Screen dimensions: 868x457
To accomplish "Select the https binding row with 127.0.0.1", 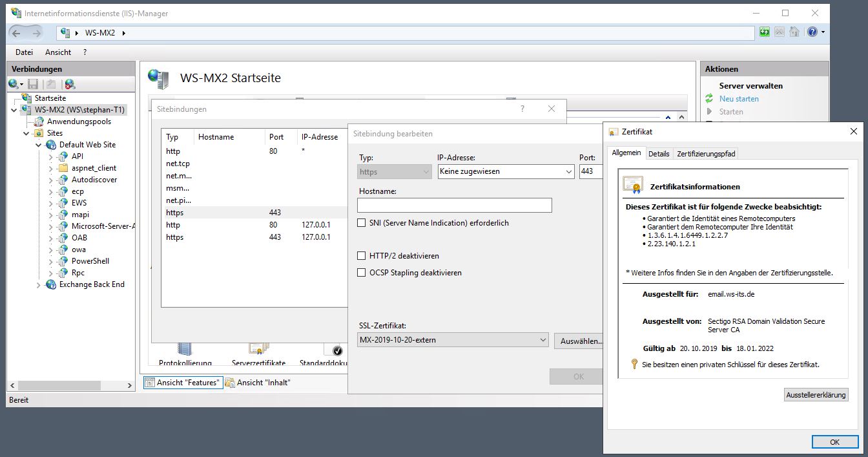I will coord(254,237).
